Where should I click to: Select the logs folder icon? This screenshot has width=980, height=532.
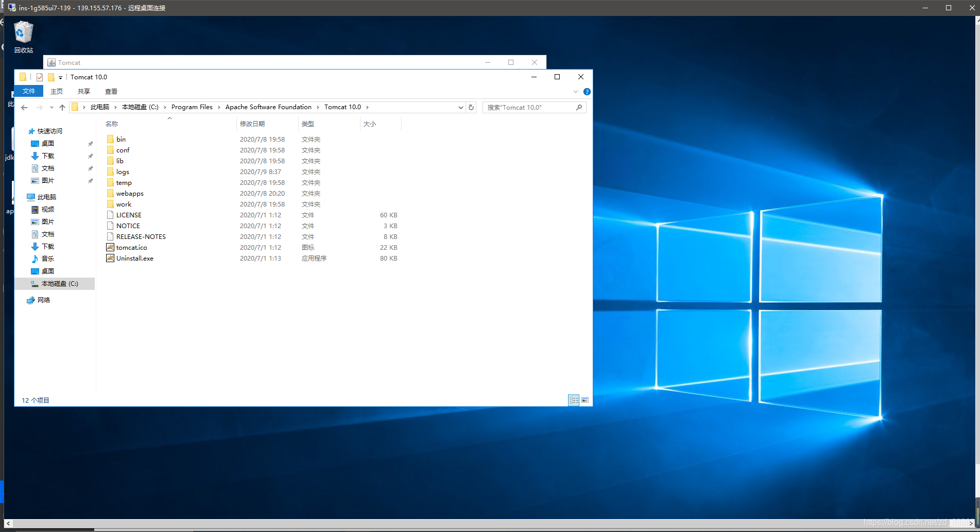coord(110,171)
